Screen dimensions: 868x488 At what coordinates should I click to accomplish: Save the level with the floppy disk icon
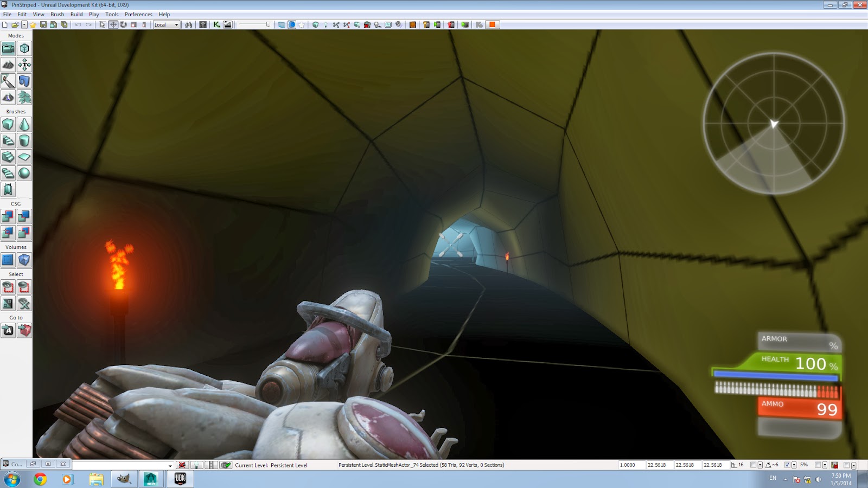pos(43,24)
